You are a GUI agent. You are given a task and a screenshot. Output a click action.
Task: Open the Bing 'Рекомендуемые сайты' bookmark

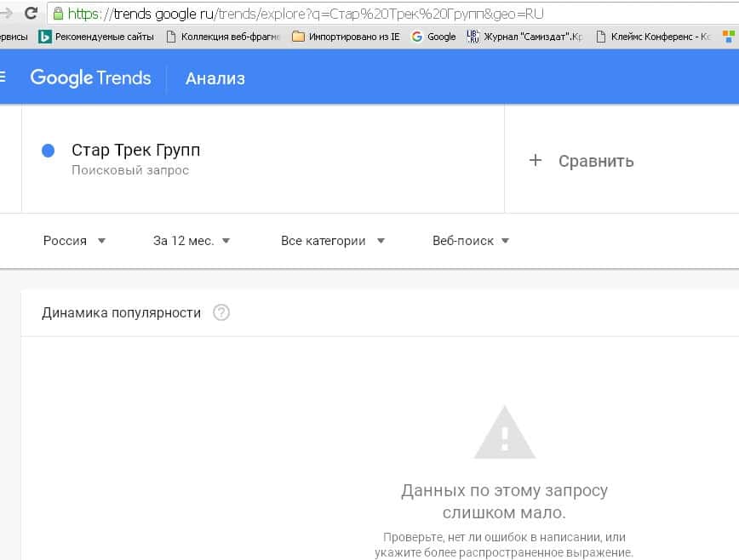tap(96, 37)
